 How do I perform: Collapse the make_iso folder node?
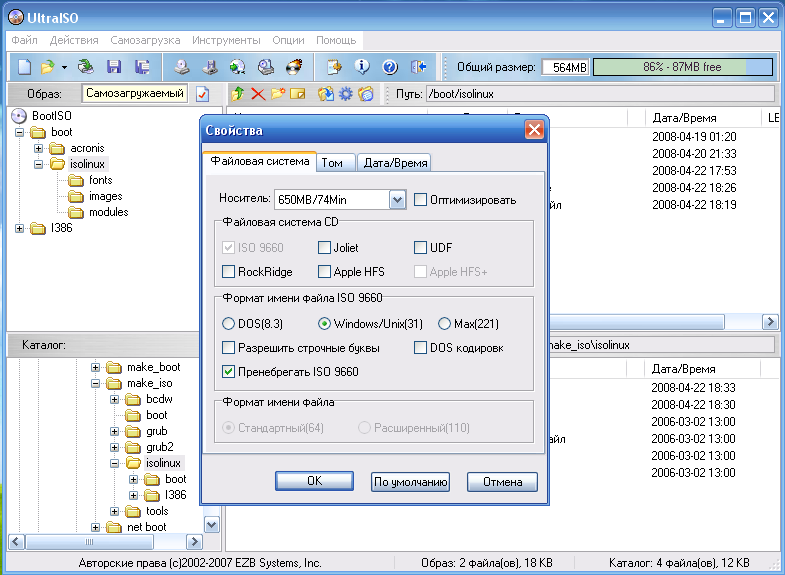[x=95, y=383]
